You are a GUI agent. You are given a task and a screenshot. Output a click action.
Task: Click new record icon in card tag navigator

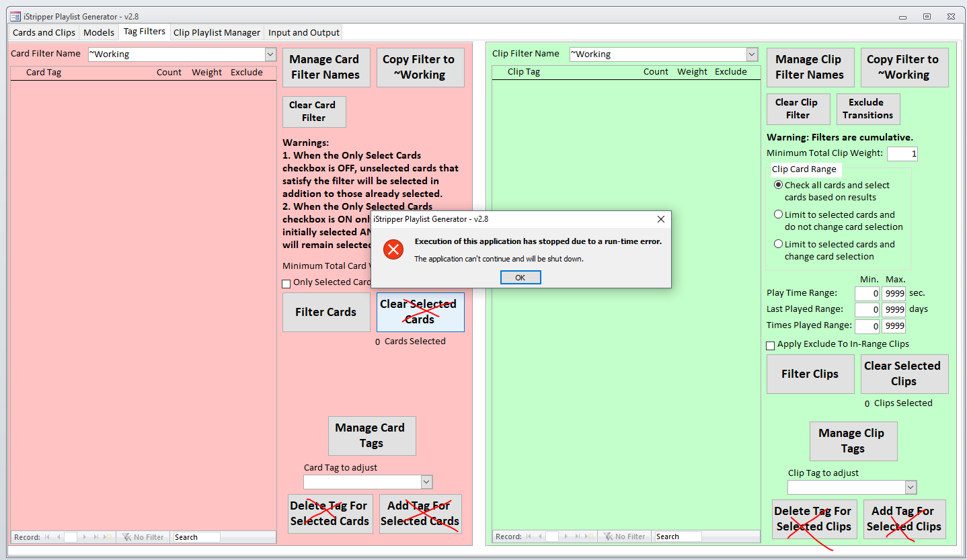coord(108,537)
